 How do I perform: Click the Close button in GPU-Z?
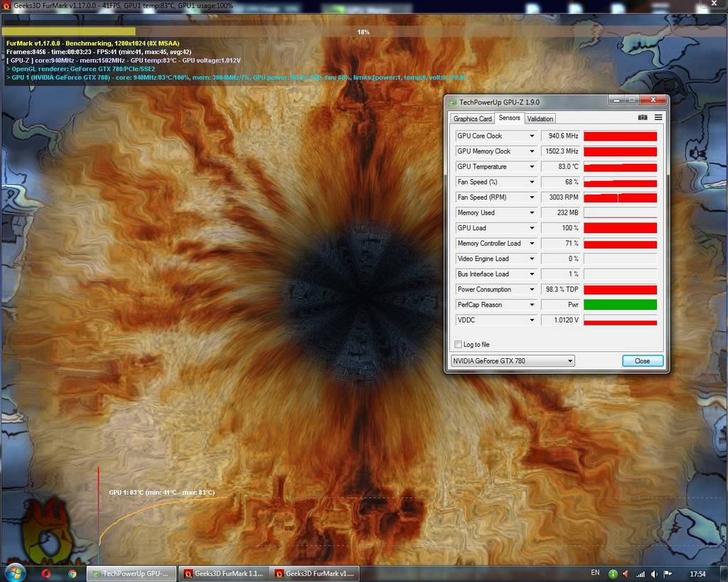point(643,360)
